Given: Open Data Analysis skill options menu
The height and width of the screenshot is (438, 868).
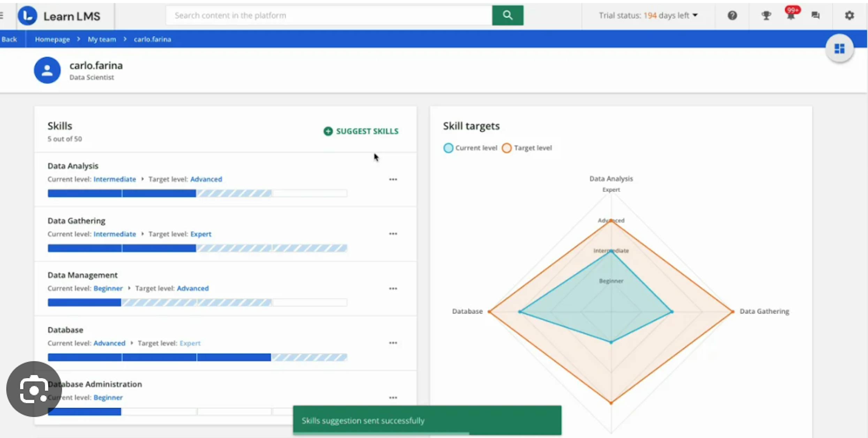Looking at the screenshot, I should [x=393, y=179].
